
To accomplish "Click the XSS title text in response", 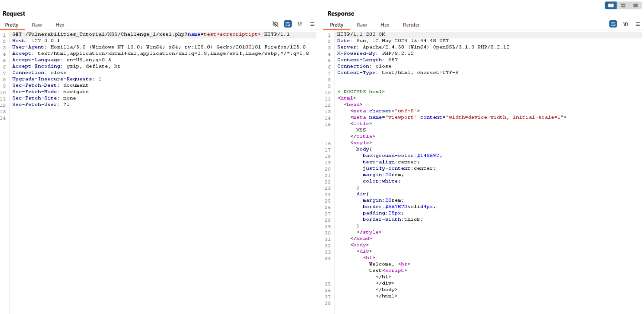I will tap(361, 130).
